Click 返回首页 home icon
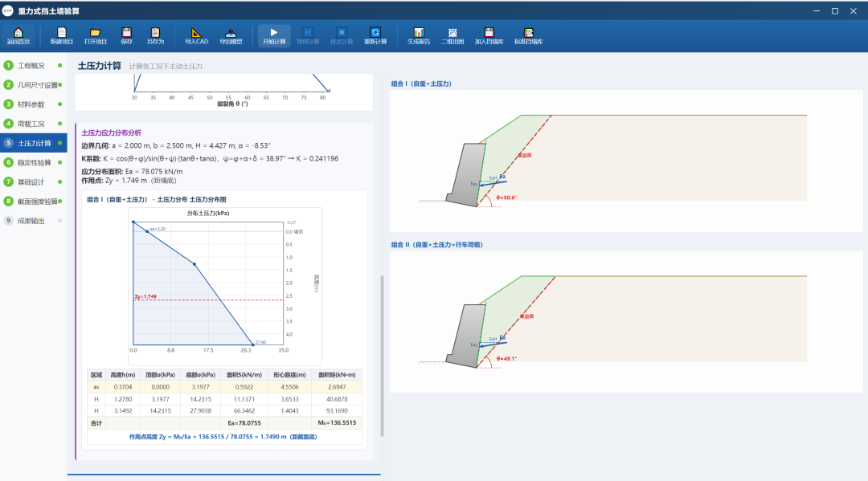The image size is (868, 481). coord(18,36)
